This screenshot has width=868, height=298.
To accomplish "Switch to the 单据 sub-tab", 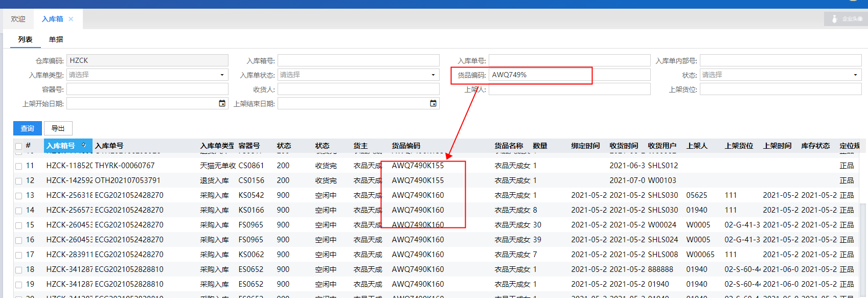I will (x=56, y=39).
